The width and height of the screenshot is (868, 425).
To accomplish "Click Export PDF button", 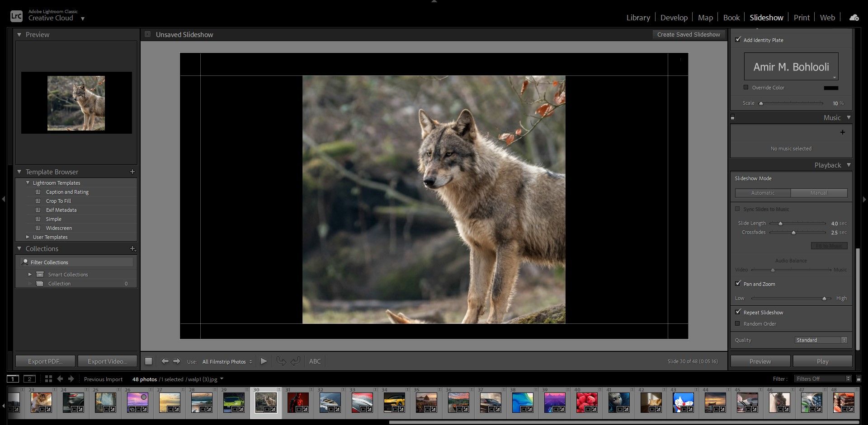I will click(45, 361).
